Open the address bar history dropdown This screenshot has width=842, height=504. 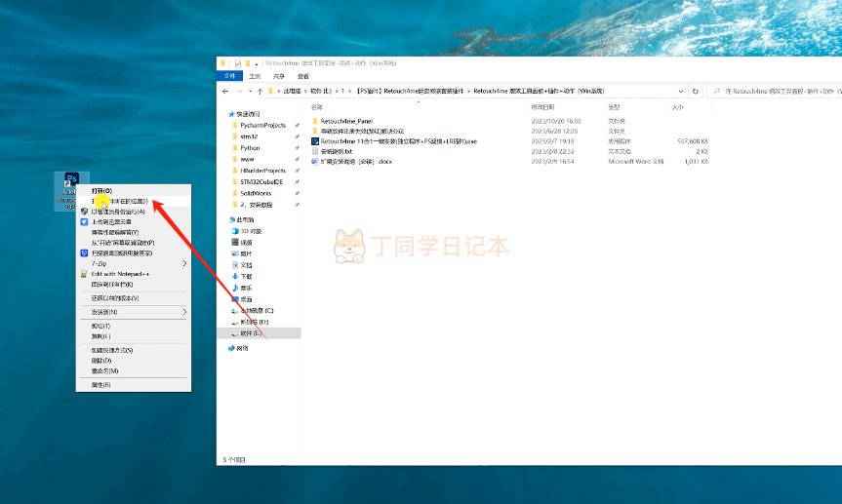pos(681,92)
